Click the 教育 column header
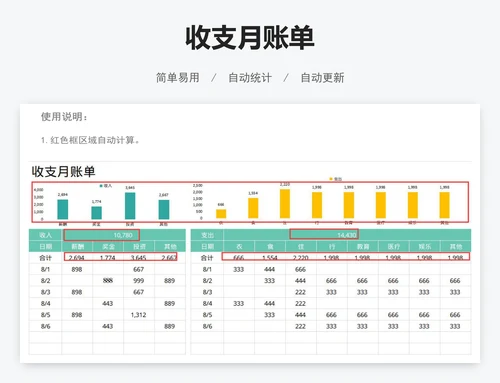Image resolution: width=500 pixels, height=383 pixels. point(363,247)
